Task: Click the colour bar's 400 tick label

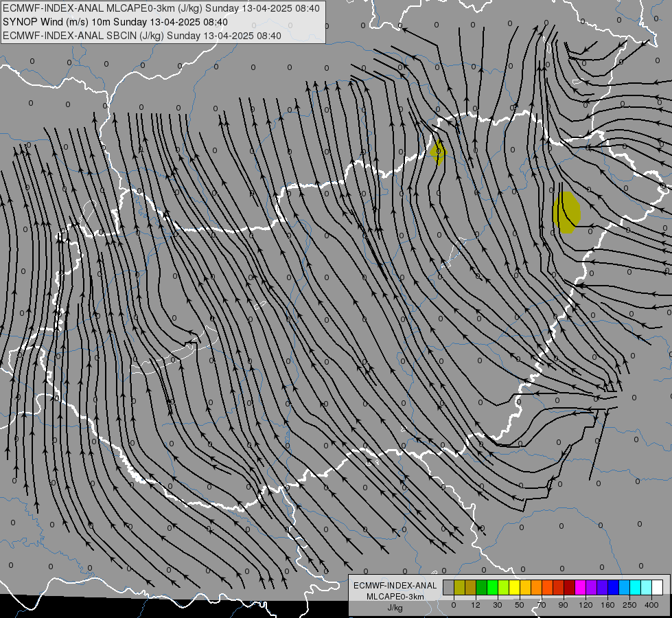Action: 651,606
